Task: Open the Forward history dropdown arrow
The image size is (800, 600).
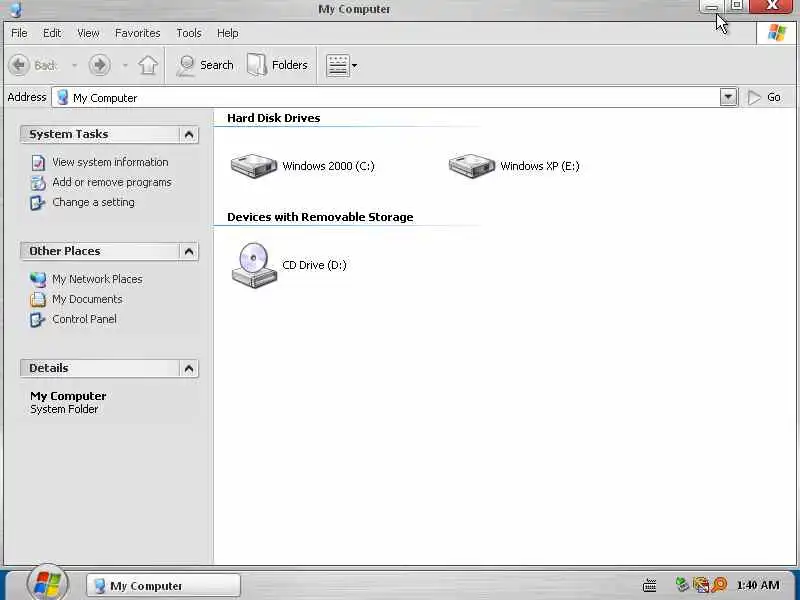Action: point(124,65)
